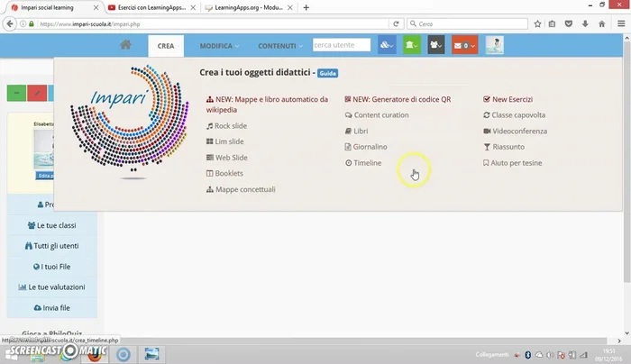Image resolution: width=631 pixels, height=364 pixels.
Task: Open the Libri creator
Action: [x=356, y=132]
